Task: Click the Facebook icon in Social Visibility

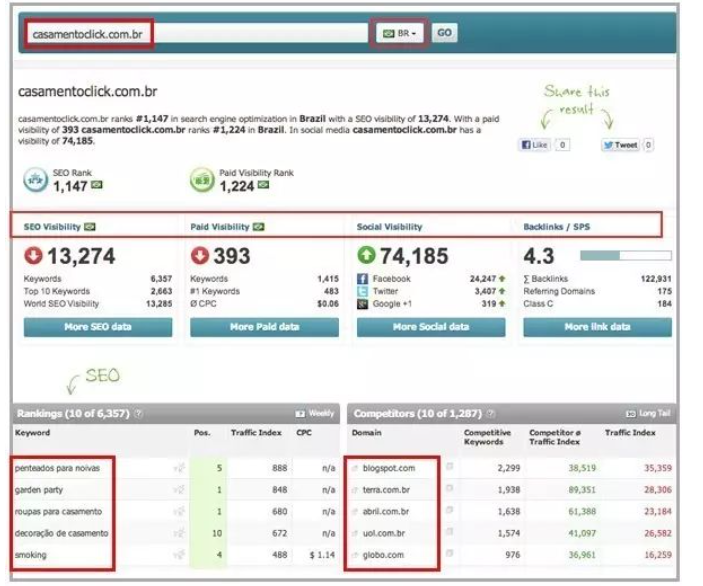Action: click(x=362, y=279)
